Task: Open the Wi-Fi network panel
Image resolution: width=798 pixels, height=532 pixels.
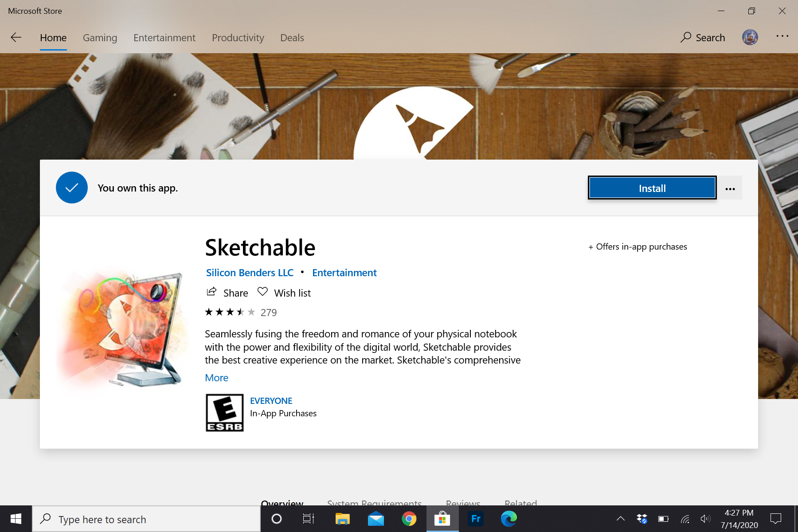Action: point(685,519)
